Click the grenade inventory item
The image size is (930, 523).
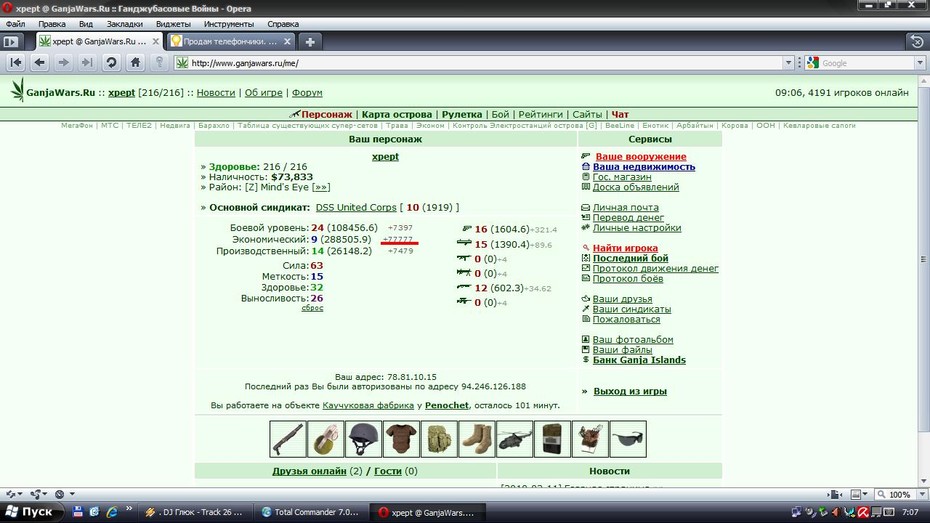(326, 439)
